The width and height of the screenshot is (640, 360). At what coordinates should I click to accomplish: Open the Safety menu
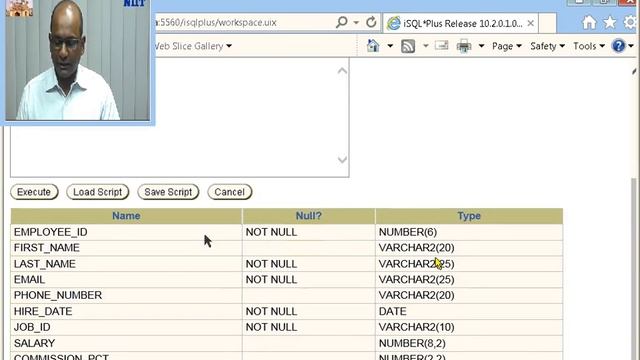[547, 46]
